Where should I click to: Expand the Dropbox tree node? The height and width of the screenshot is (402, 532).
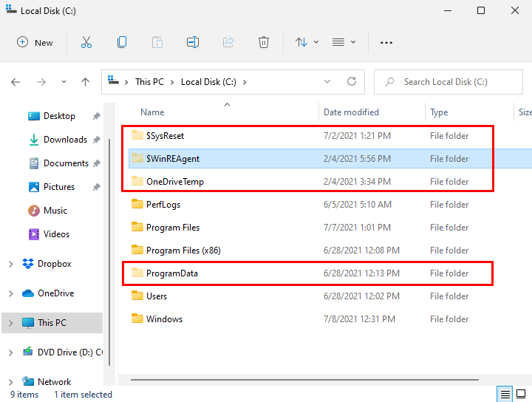coord(10,264)
